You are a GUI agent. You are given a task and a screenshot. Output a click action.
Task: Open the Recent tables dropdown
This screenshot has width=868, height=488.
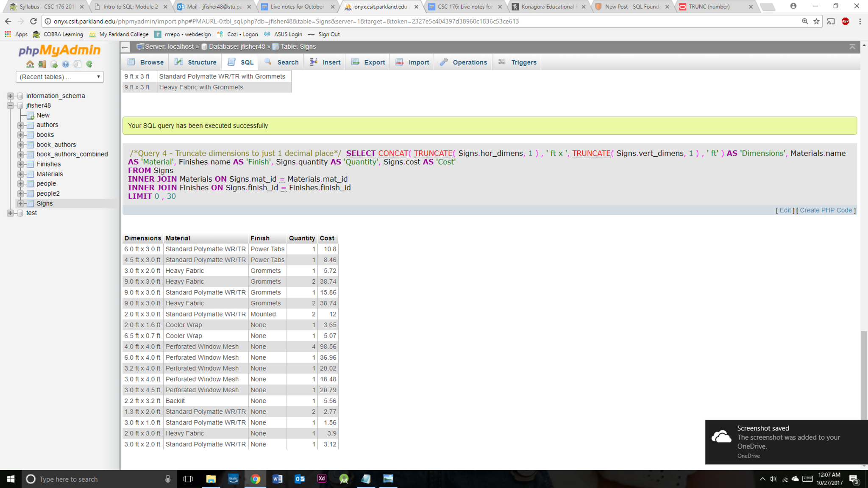59,77
